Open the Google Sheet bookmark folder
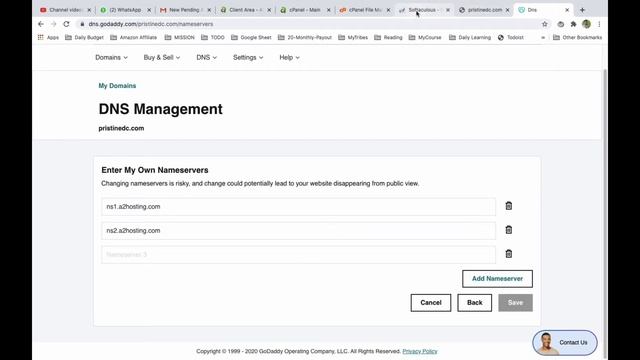 click(x=251, y=37)
